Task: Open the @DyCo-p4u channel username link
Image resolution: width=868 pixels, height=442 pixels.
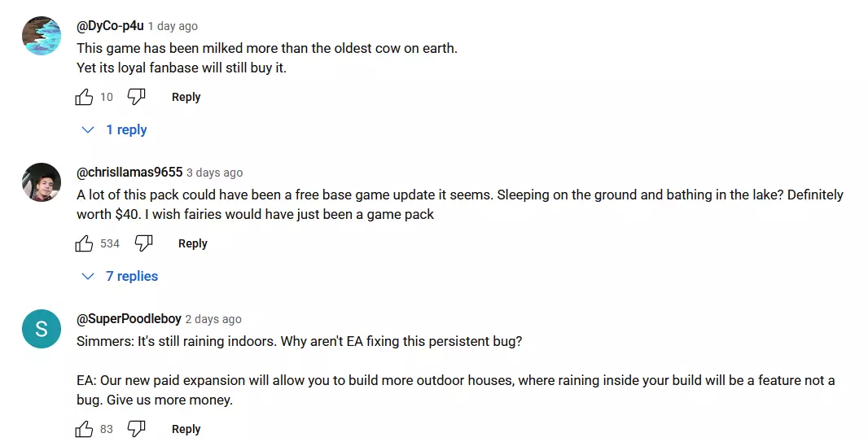Action: coord(110,26)
